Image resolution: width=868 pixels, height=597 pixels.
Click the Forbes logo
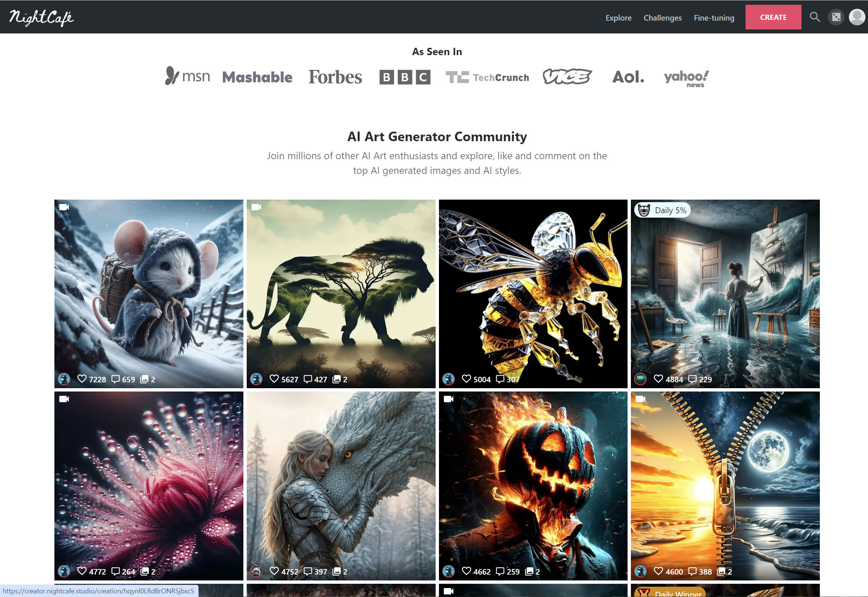335,77
